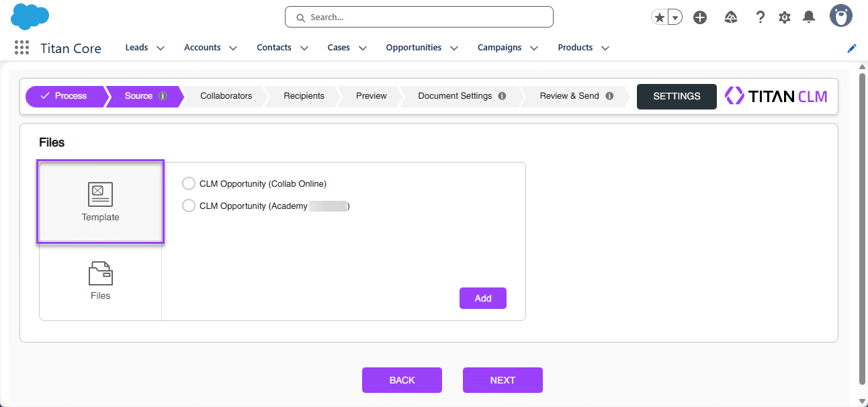Click the edit pencil icon

click(851, 48)
